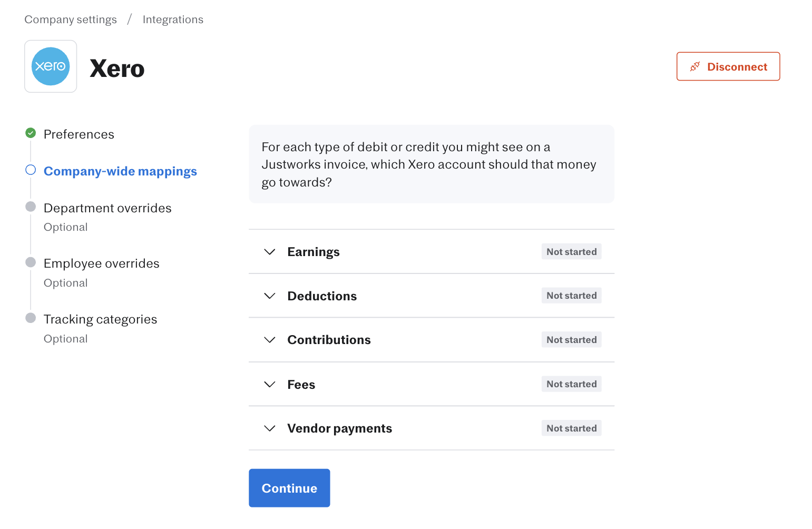The height and width of the screenshot is (529, 812).
Task: Navigate to Company settings breadcrumb
Action: (x=71, y=19)
